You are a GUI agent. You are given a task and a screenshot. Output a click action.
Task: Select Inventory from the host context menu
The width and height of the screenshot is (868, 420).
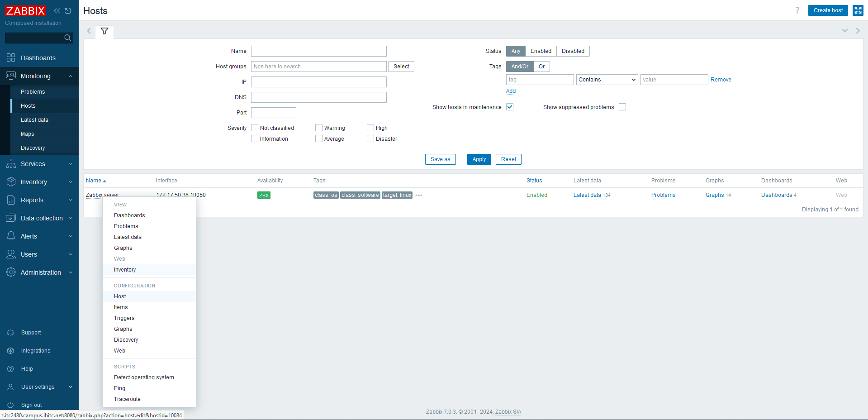[125, 270]
